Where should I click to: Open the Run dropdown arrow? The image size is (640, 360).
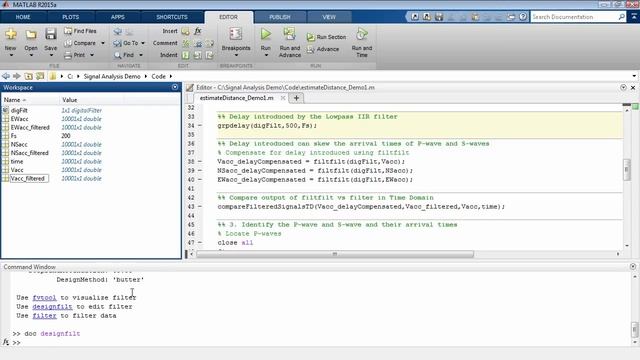click(266, 56)
